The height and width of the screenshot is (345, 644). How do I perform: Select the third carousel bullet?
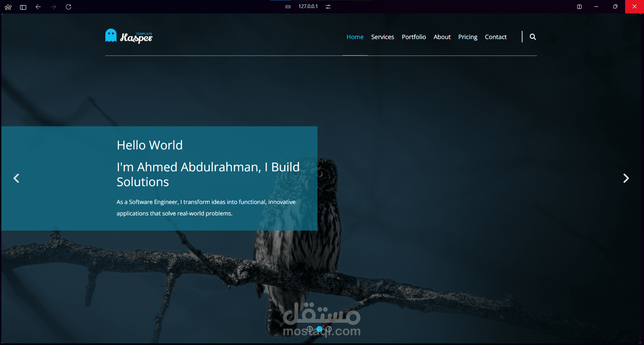click(x=329, y=329)
